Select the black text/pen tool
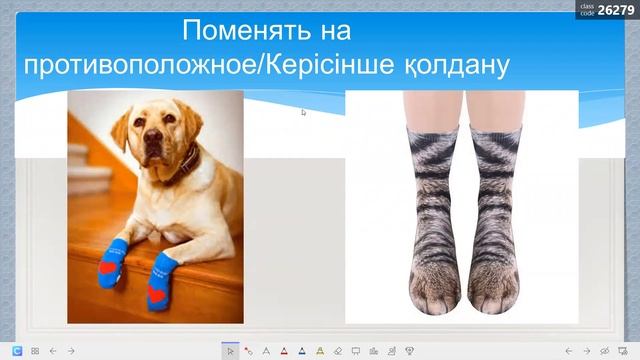 [266, 351]
